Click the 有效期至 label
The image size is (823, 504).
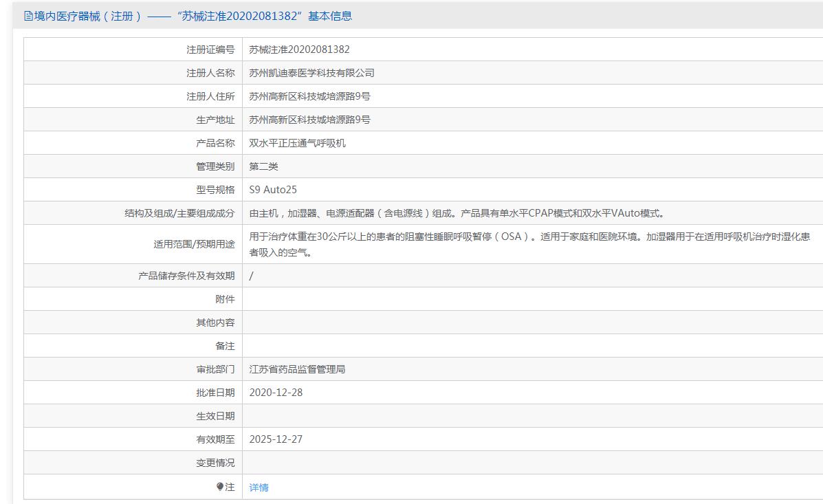[x=215, y=439]
